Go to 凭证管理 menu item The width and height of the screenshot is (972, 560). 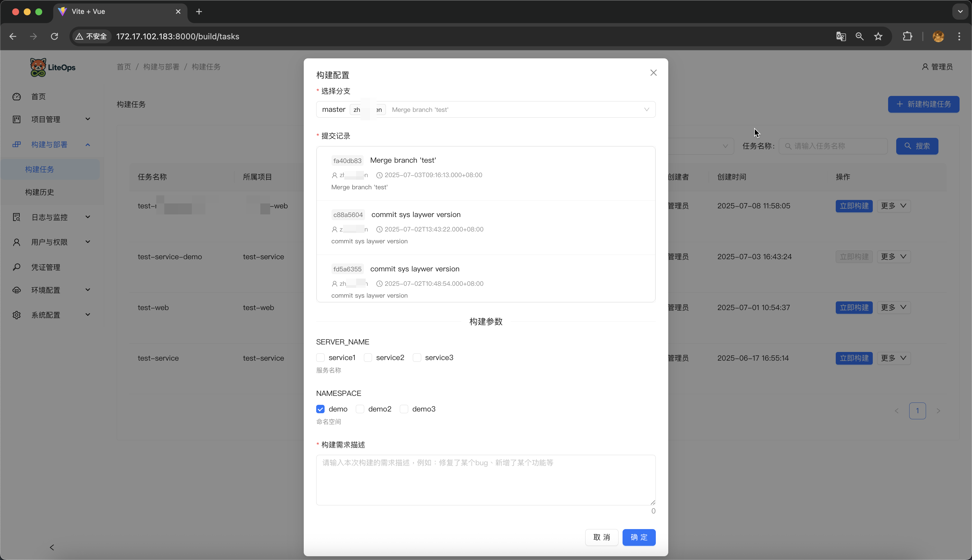46,267
